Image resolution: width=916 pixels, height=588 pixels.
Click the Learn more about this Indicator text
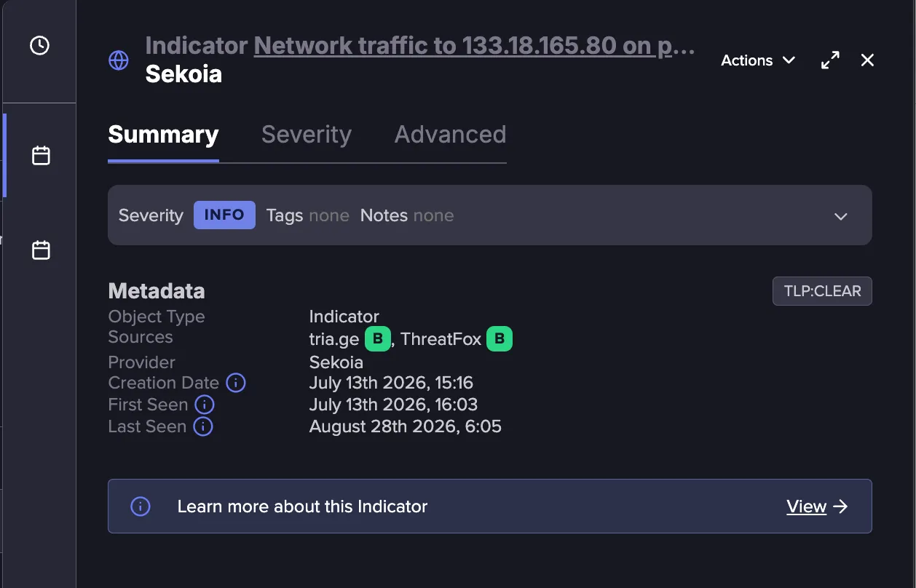click(x=302, y=506)
